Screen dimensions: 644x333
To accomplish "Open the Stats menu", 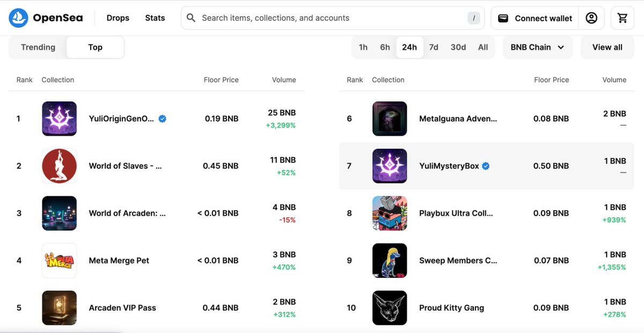I will coord(155,18).
